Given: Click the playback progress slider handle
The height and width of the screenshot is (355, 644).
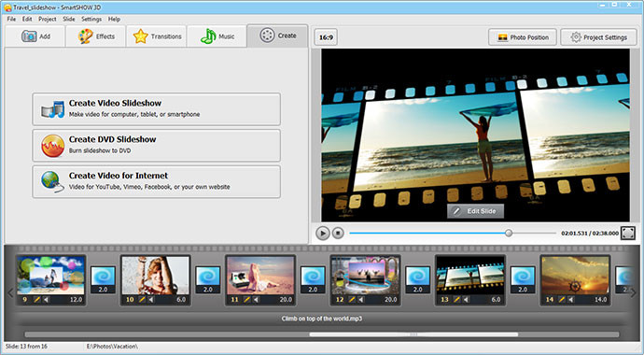Looking at the screenshot, I should [x=509, y=233].
